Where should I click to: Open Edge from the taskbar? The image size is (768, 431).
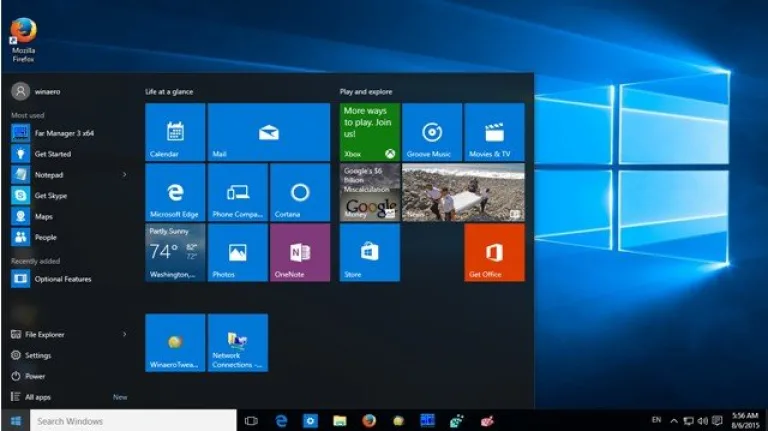[281, 421]
